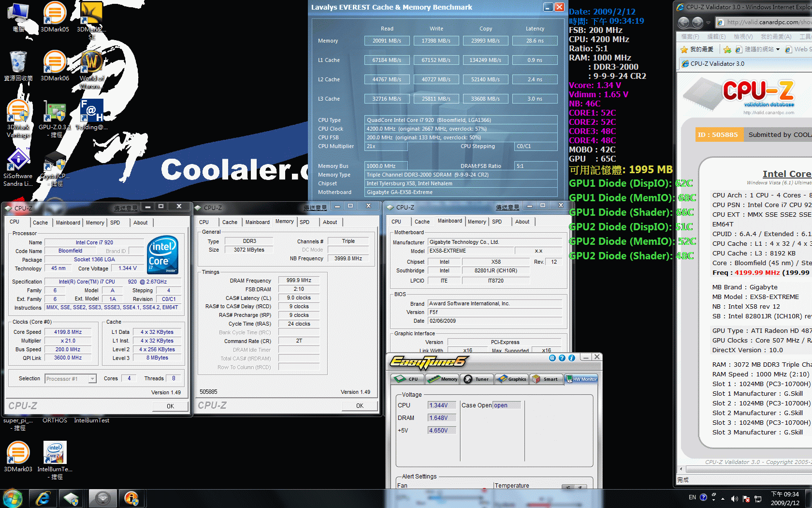Switch to Graphics tab in EasyTune6
Viewport: 812px width, 508px height.
click(x=511, y=379)
